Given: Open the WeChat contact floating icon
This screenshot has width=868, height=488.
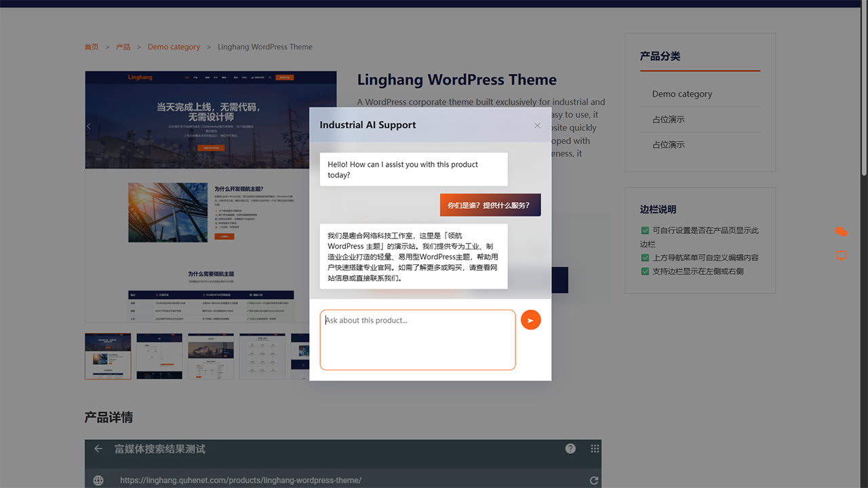Looking at the screenshot, I should pyautogui.click(x=841, y=232).
